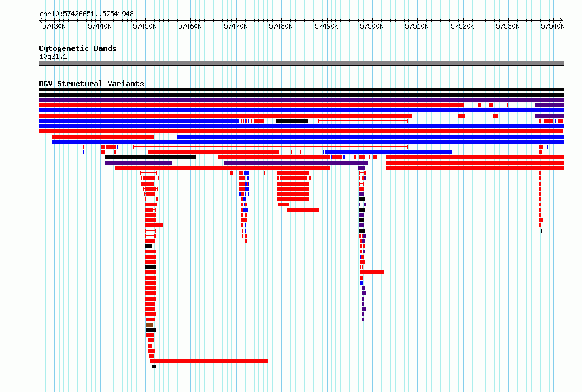582x392 pixels.
Task: Click the lowest black square variant
Action: click(x=154, y=367)
